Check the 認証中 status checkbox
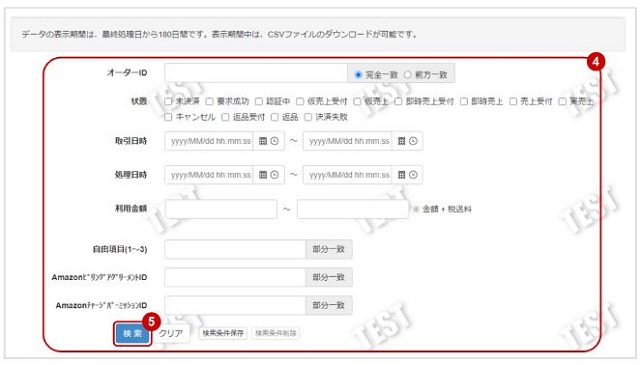This screenshot has width=640, height=365. [x=259, y=101]
